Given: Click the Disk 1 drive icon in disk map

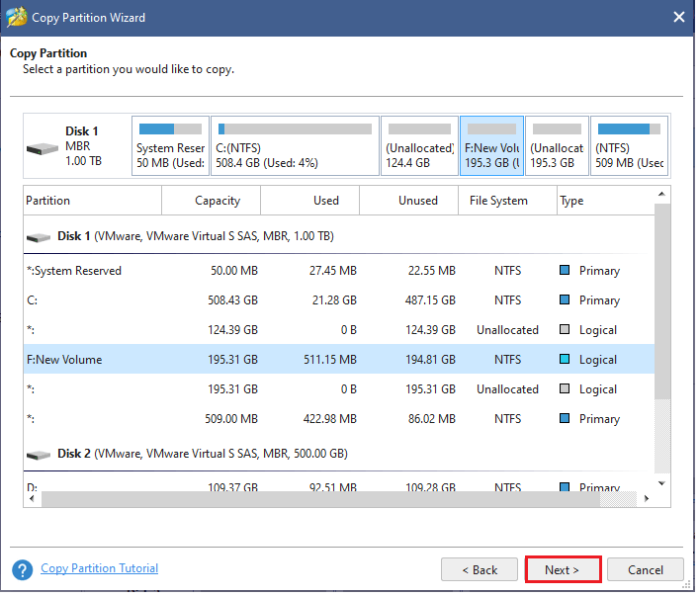Looking at the screenshot, I should pyautogui.click(x=42, y=149).
